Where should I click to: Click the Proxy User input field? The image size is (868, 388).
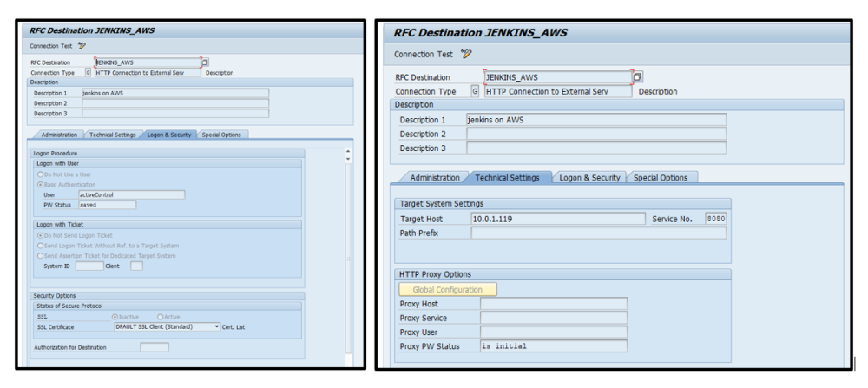pyautogui.click(x=554, y=332)
